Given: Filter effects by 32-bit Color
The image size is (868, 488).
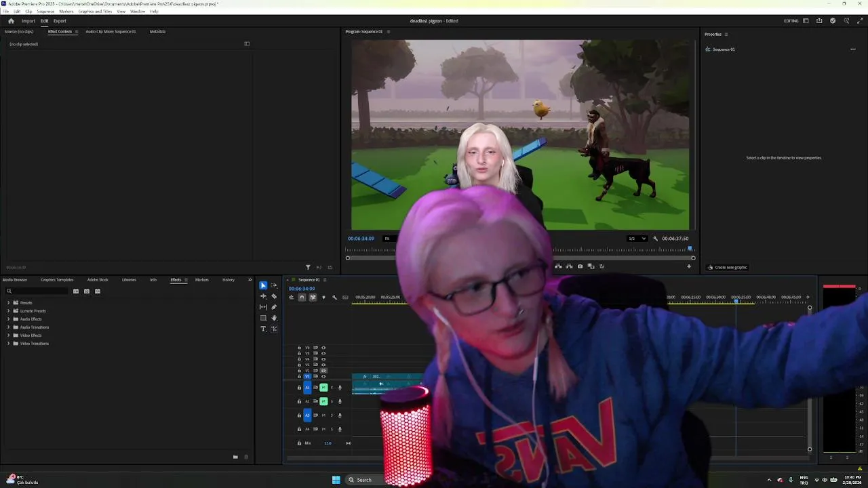Looking at the screenshot, I should pos(87,291).
